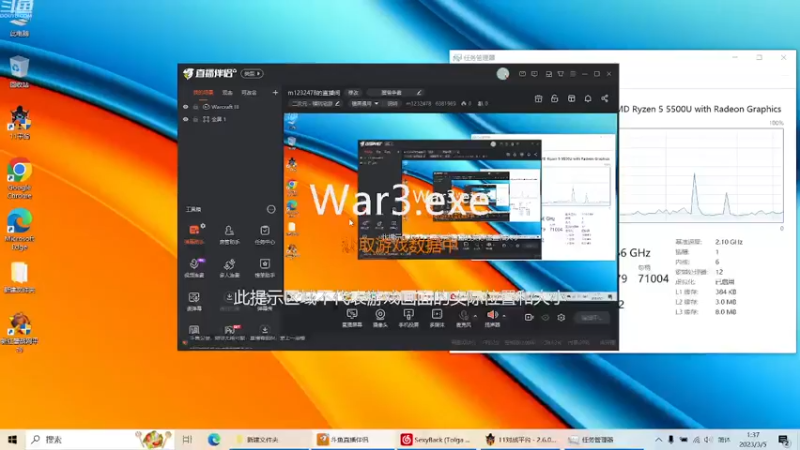Open the clock and date in taskbar
Screen dimensions: 800x450
pos(753,439)
